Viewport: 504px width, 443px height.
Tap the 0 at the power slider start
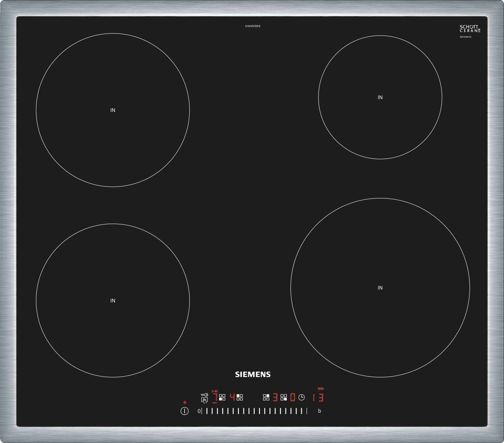point(199,411)
